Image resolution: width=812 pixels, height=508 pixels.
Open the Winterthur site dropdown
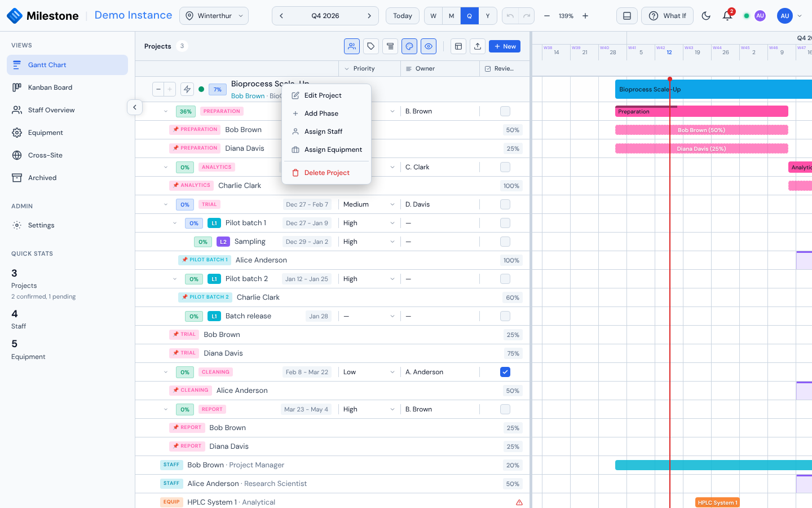coord(214,16)
